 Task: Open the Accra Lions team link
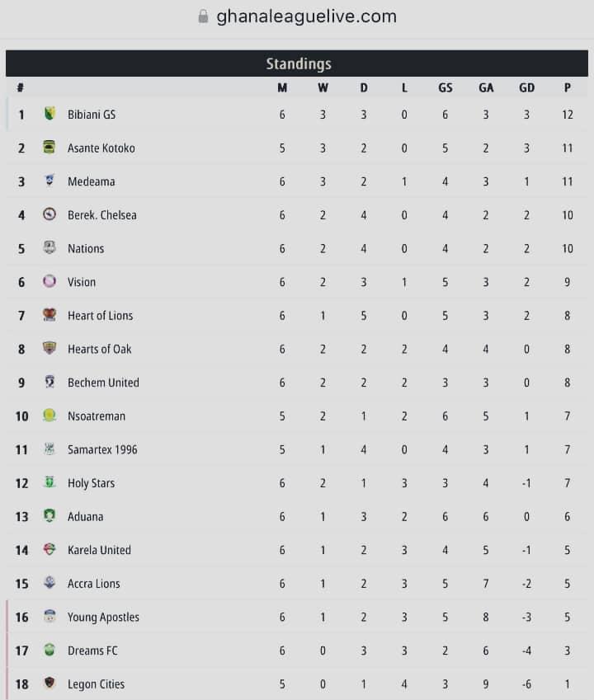(x=93, y=583)
